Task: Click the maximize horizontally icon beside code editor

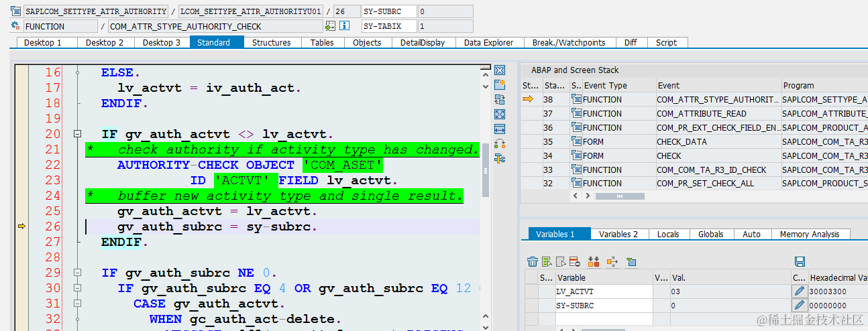Action: tap(500, 129)
